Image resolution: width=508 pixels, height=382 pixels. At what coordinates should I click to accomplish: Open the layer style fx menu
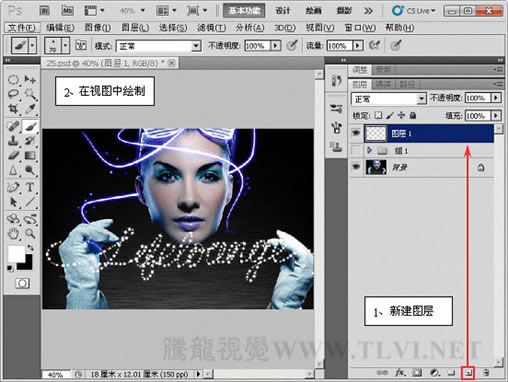pyautogui.click(x=400, y=372)
